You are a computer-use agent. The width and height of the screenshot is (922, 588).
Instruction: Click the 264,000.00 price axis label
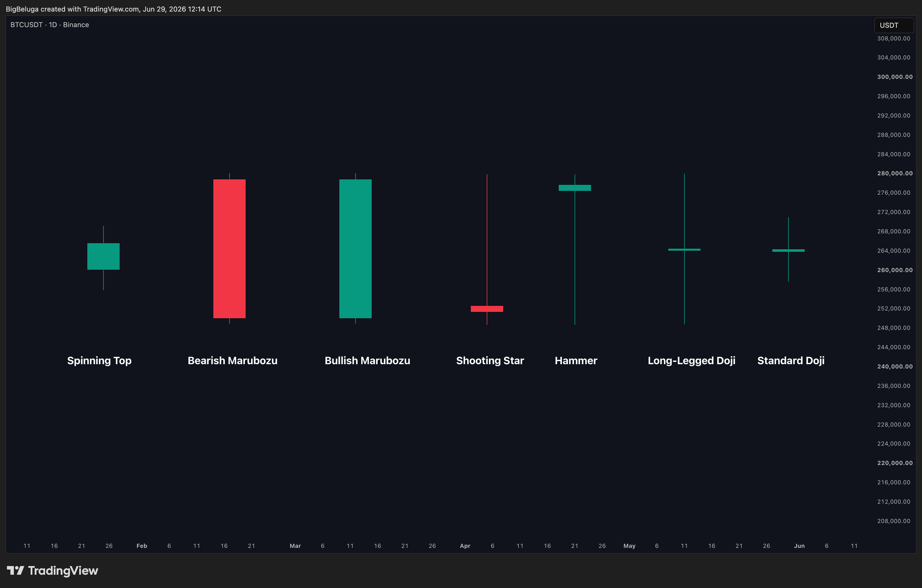894,251
